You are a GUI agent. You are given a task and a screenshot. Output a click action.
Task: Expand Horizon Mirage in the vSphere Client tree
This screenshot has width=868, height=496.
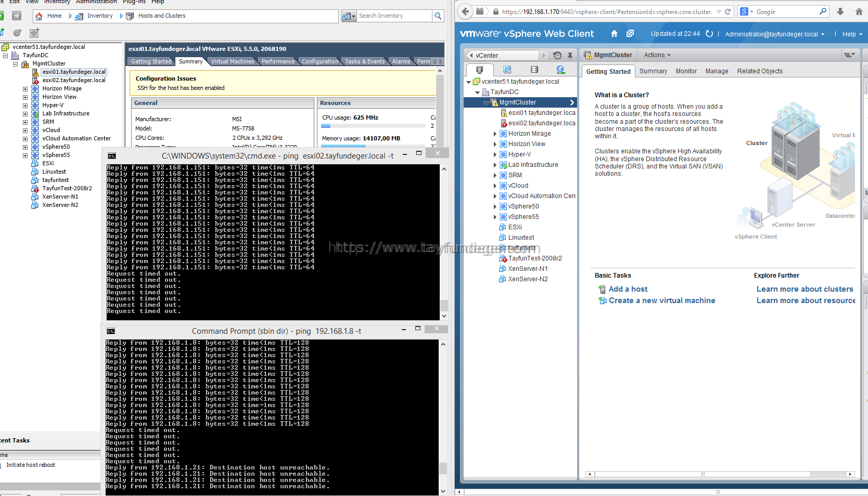pyautogui.click(x=25, y=89)
